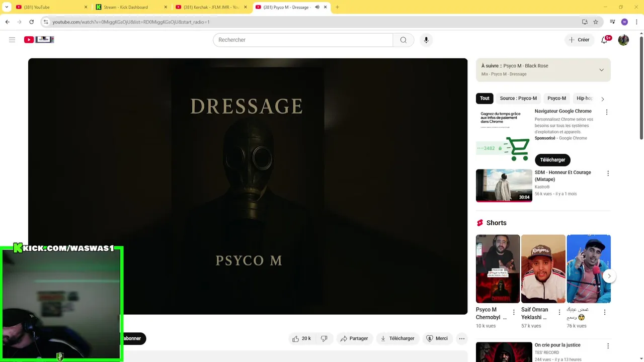Click the Dressage video player
Image resolution: width=644 pixels, height=362 pixels.
(248, 187)
